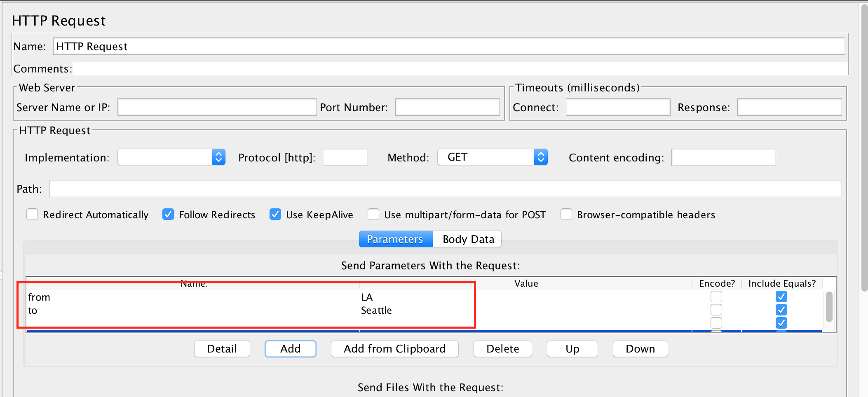
Task: Toggle Encode checkbox for 'from' row
Action: 716,297
